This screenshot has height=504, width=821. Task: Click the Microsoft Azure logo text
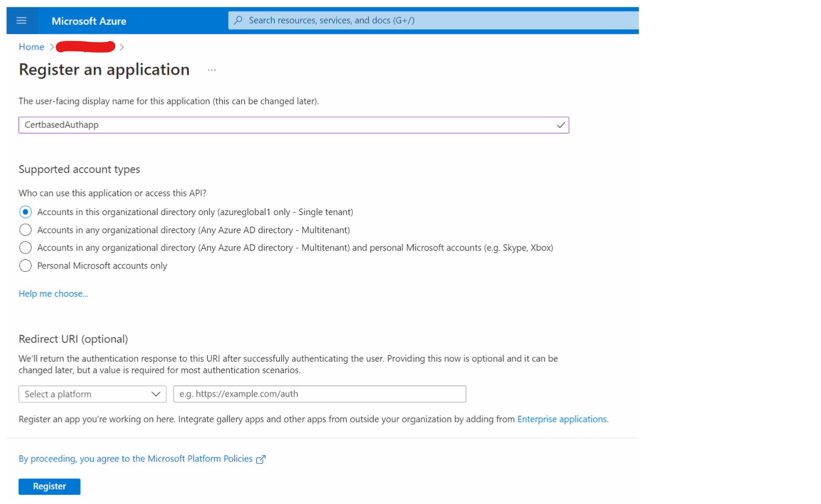pos(89,21)
